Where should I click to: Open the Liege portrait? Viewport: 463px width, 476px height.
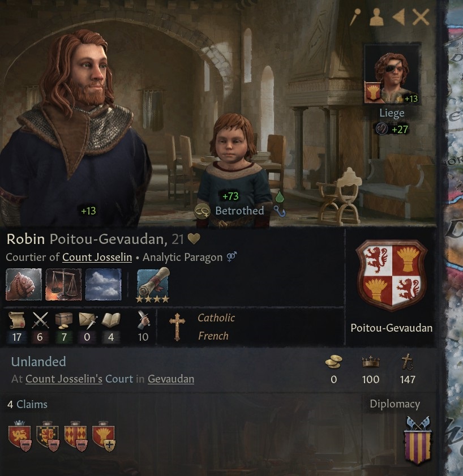pos(392,74)
